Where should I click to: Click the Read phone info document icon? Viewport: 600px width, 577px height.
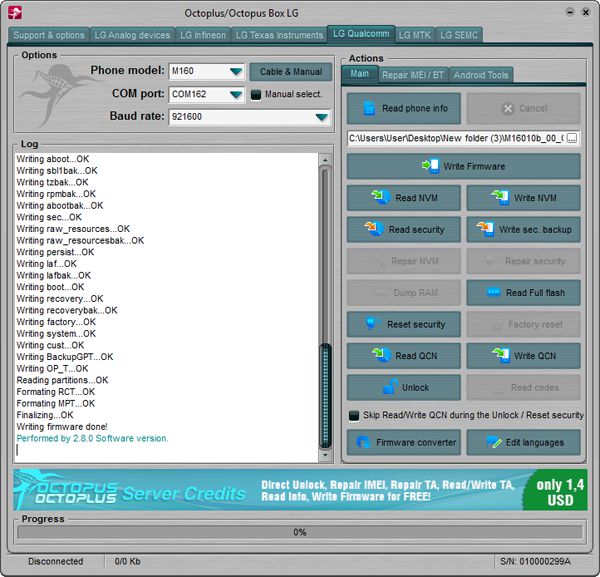(x=369, y=108)
